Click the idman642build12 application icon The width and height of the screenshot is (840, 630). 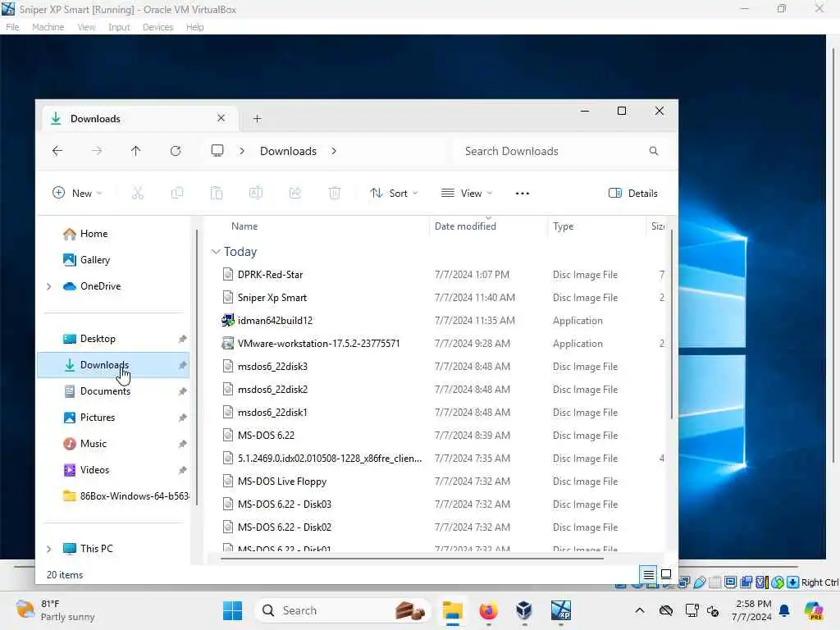click(228, 321)
